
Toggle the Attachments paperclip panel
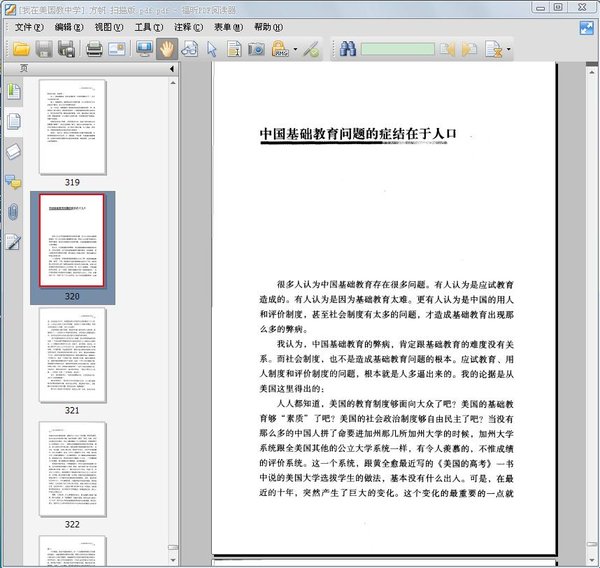(x=14, y=211)
